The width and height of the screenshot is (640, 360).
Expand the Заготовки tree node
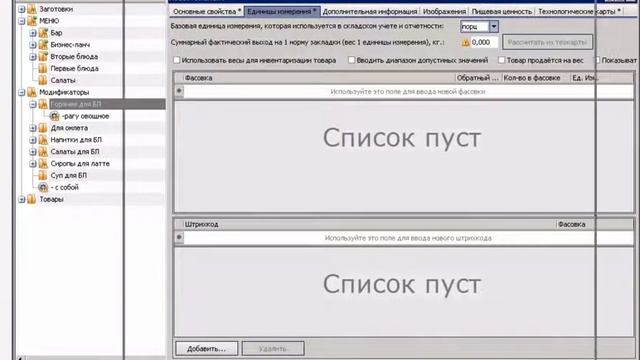click(x=22, y=9)
